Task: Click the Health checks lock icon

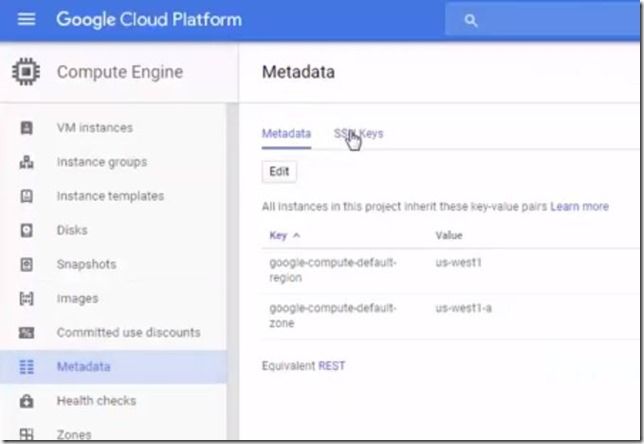Action: (x=27, y=401)
